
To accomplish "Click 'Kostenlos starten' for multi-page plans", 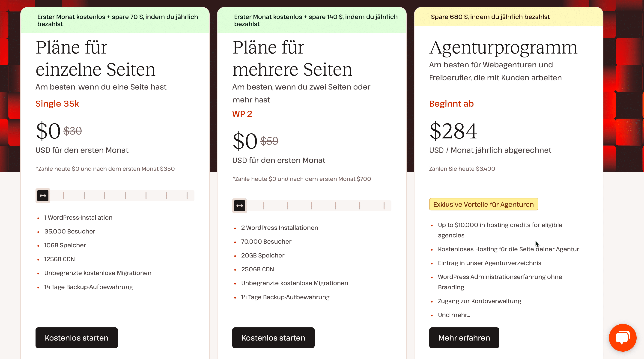I will click(273, 338).
